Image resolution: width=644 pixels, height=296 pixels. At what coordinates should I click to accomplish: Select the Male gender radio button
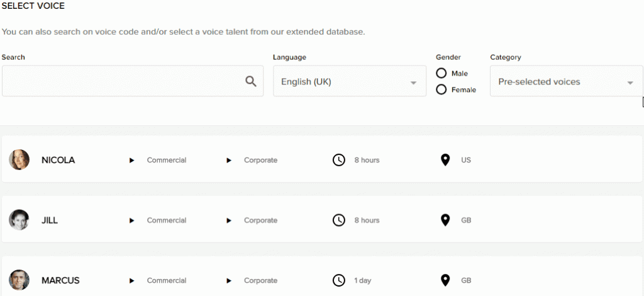(441, 73)
